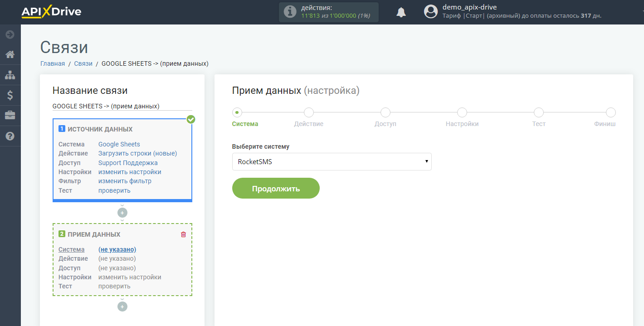The width and height of the screenshot is (644, 326).
Task: Open help question mark icon
Action: 10,136
